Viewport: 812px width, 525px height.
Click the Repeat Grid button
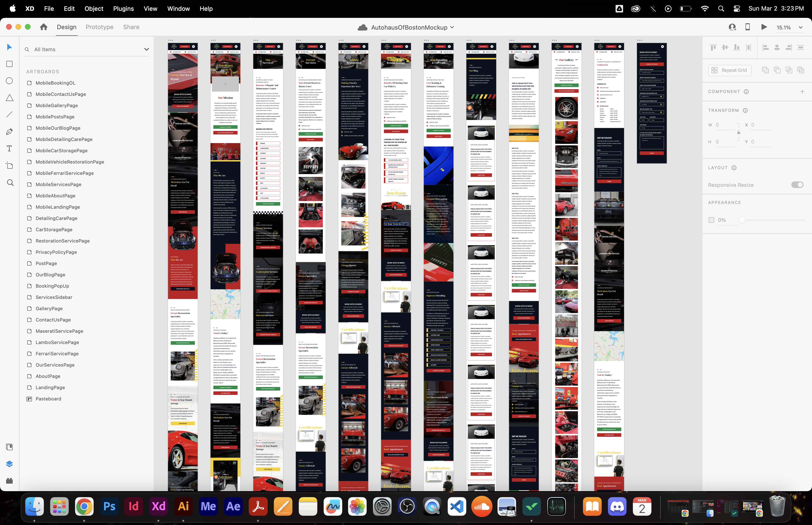click(x=730, y=70)
